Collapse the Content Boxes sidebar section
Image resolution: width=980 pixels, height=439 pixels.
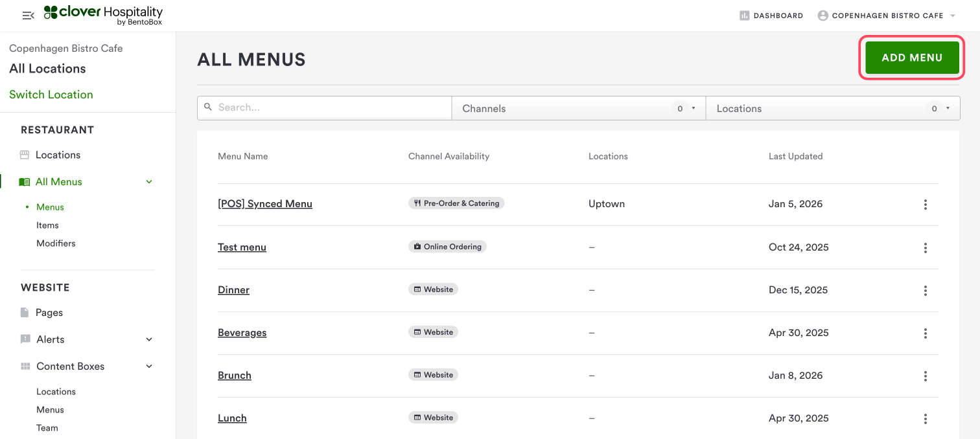(x=149, y=366)
